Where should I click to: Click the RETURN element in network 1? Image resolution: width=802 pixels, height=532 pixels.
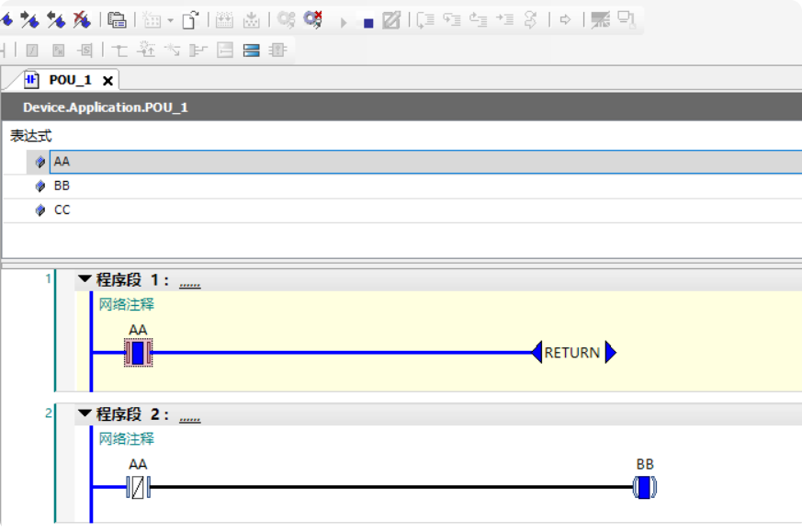[572, 352]
